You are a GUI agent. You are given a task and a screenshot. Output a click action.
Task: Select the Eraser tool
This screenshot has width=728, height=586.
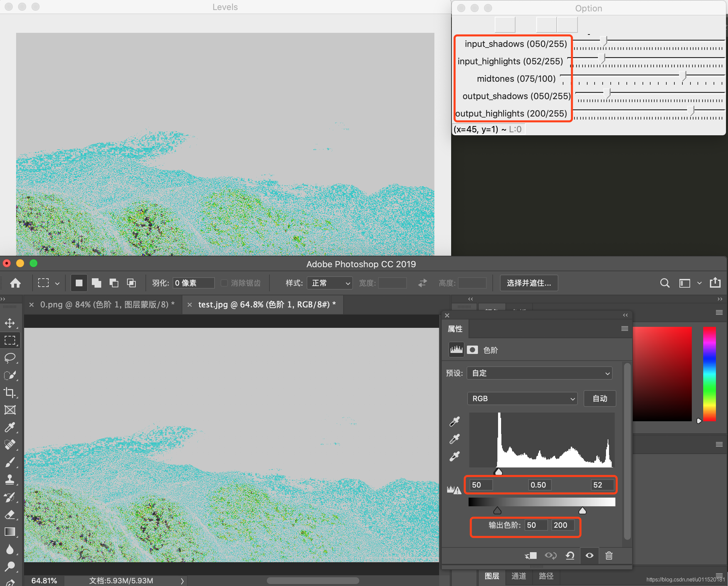10,515
